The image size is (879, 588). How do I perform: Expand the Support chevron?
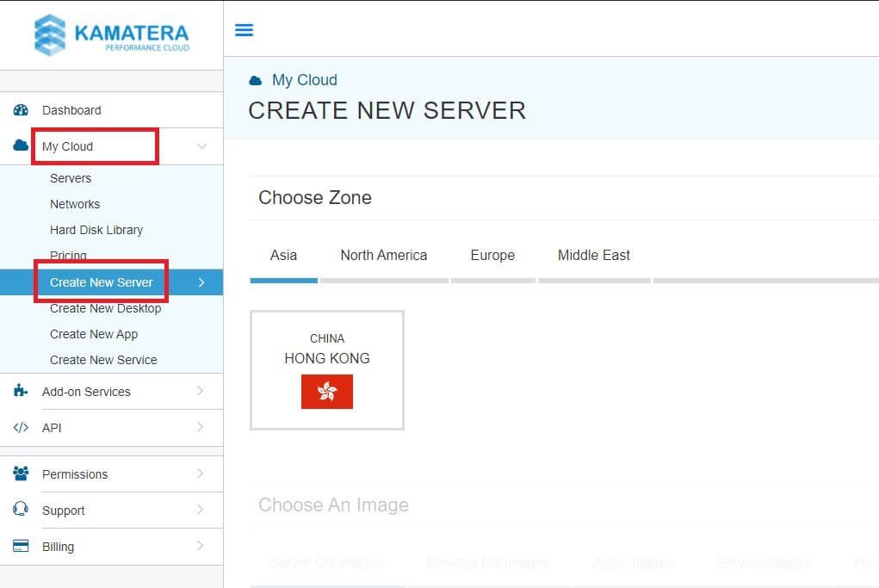[x=200, y=510]
